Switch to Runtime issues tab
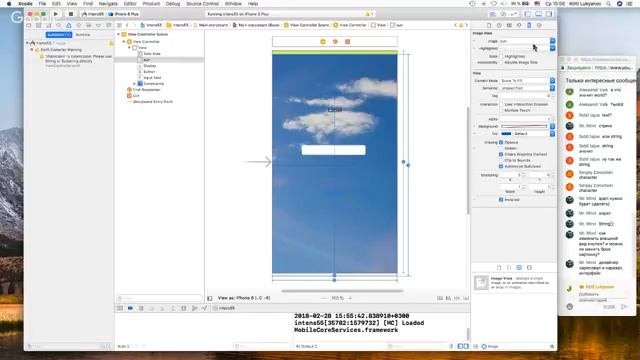This screenshot has height=360, width=640. 83,35
